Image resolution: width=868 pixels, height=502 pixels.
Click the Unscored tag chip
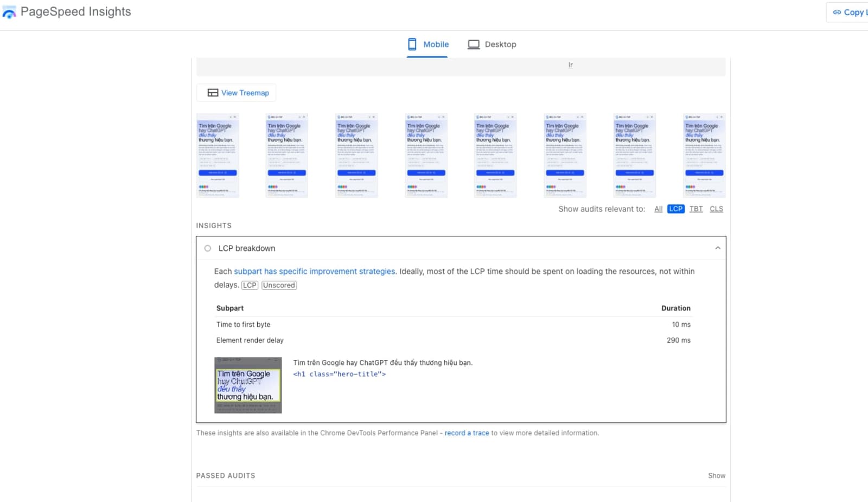click(x=279, y=285)
